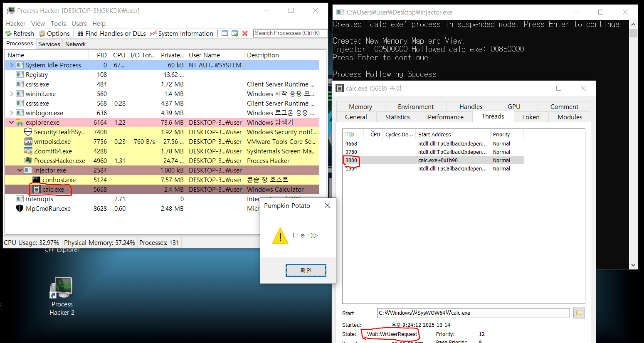Select the Interrupts process icon

coord(20,199)
